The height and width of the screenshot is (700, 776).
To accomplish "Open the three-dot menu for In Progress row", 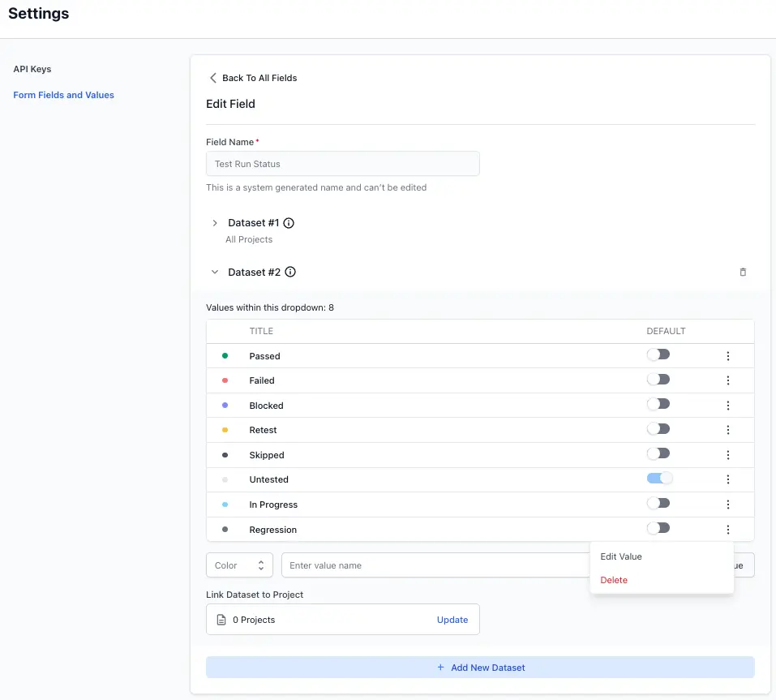I will coord(728,505).
